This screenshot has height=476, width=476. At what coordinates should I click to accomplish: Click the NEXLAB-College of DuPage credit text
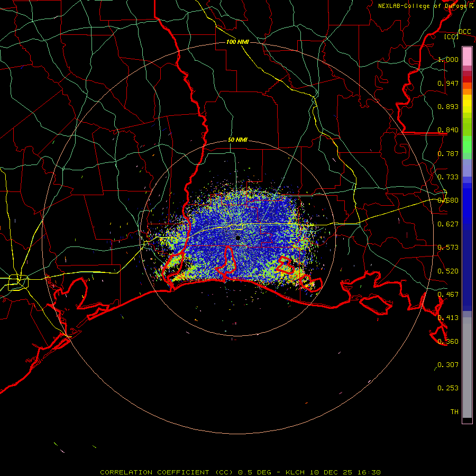coord(425,6)
